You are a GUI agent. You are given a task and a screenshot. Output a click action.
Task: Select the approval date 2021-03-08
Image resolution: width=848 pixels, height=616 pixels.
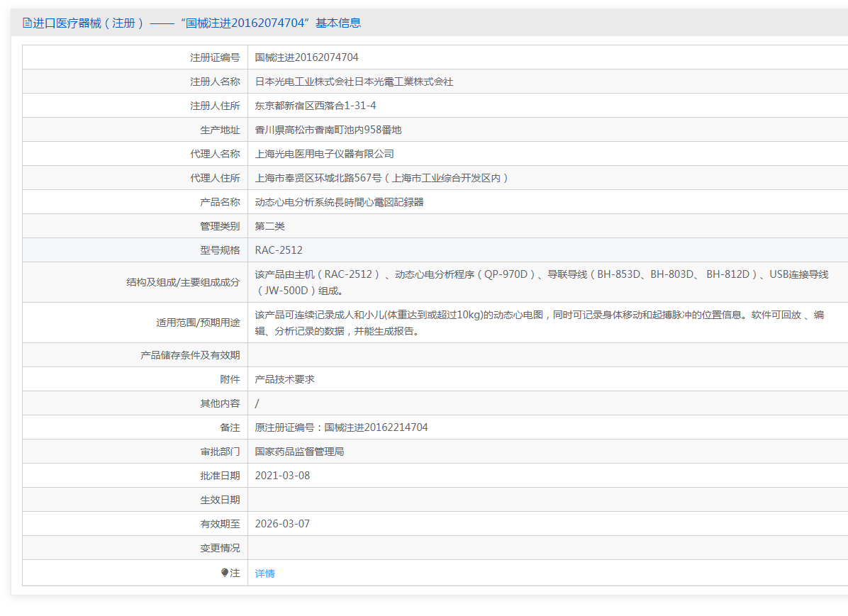point(282,476)
